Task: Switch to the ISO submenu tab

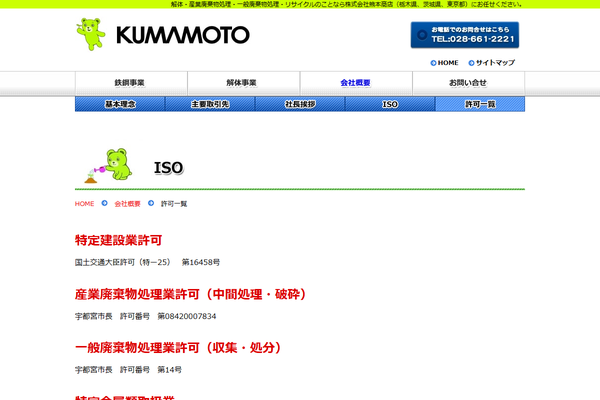Action: pos(390,104)
